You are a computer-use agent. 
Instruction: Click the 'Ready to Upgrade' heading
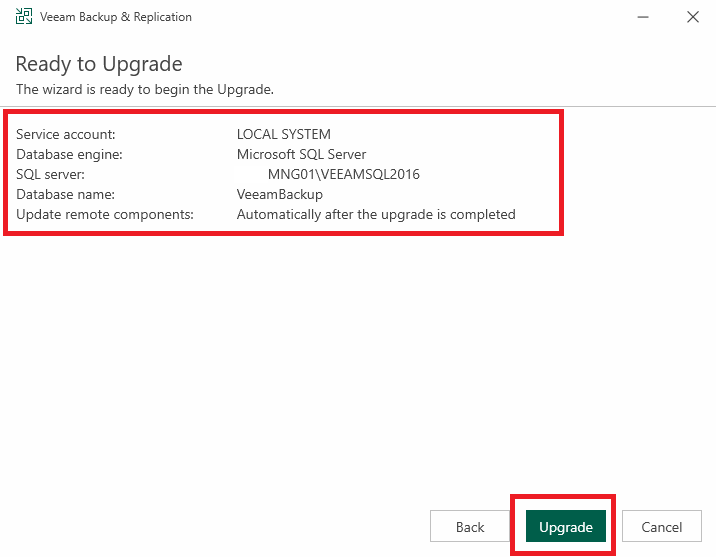click(99, 64)
